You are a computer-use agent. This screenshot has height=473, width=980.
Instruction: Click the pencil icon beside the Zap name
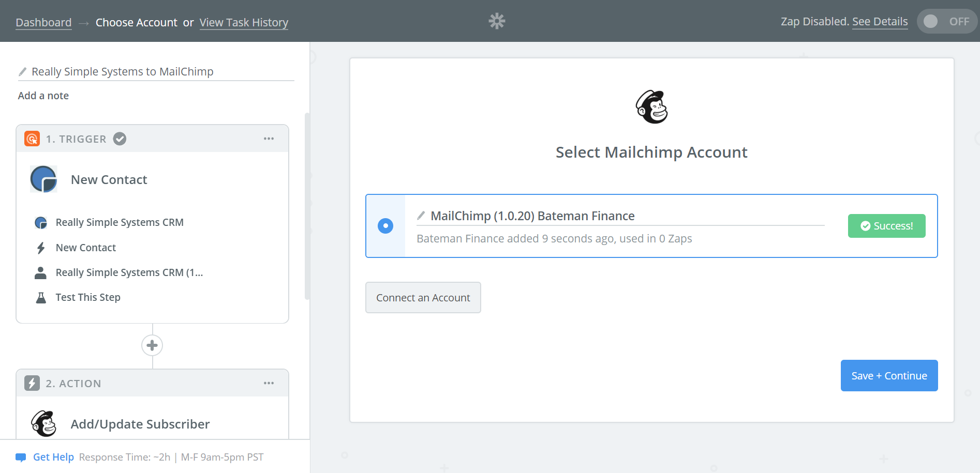pyautogui.click(x=22, y=71)
